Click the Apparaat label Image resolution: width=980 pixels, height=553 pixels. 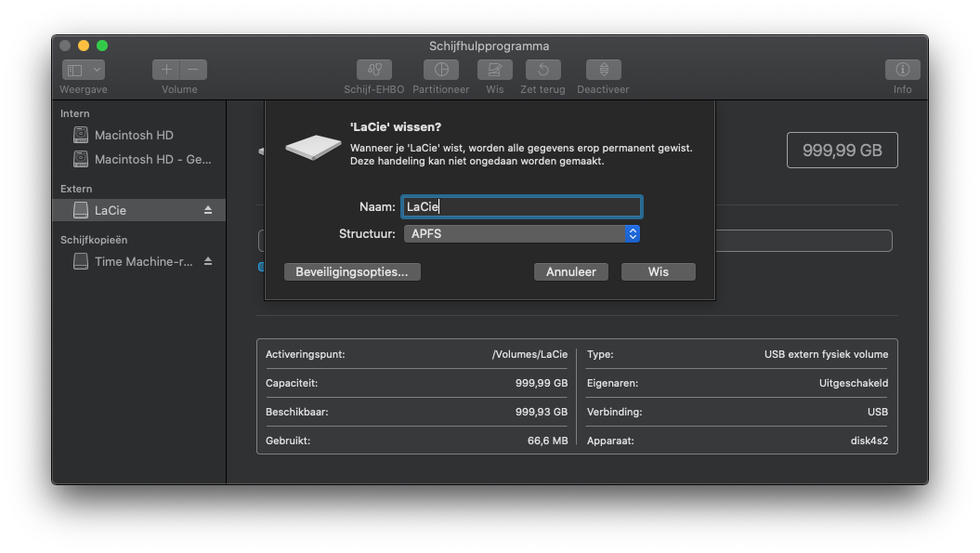coord(610,441)
